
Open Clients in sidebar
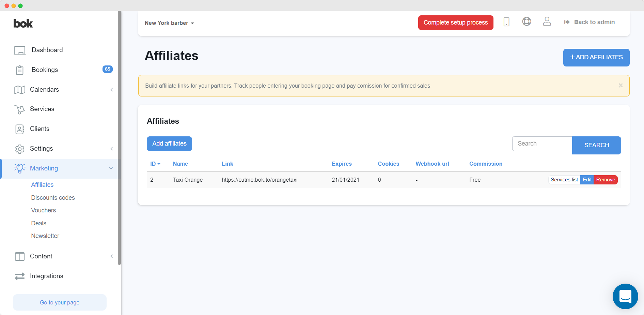click(x=40, y=129)
